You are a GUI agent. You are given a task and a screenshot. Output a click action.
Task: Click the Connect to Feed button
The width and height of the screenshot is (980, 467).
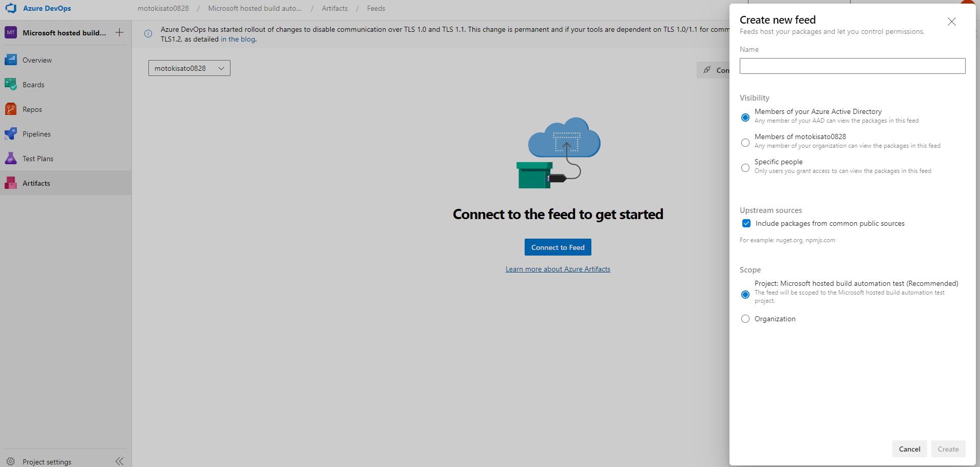click(x=558, y=247)
